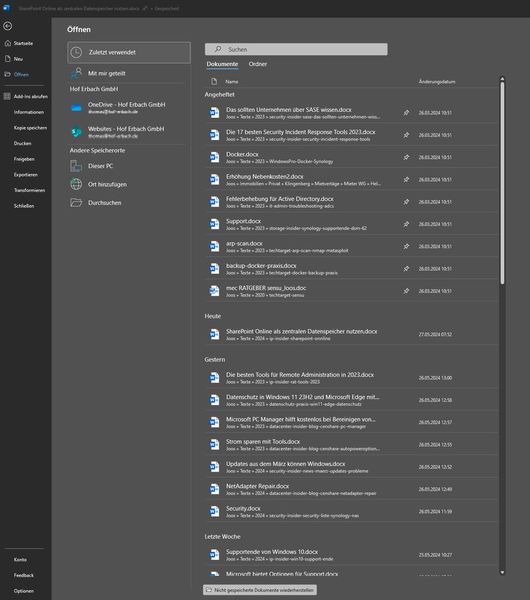
Task: Sort by Name column header
Action: 232,82
